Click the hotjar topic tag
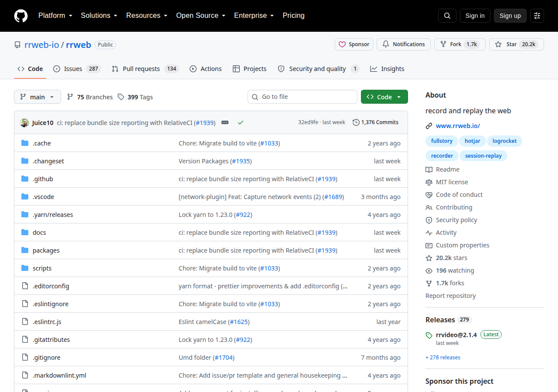 pos(473,141)
